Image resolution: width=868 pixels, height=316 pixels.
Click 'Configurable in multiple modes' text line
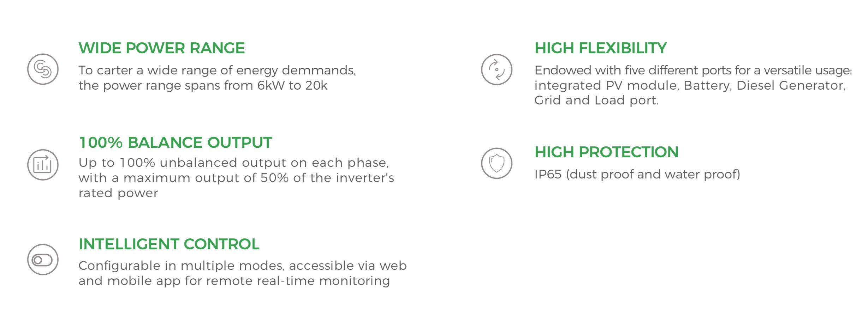(243, 266)
